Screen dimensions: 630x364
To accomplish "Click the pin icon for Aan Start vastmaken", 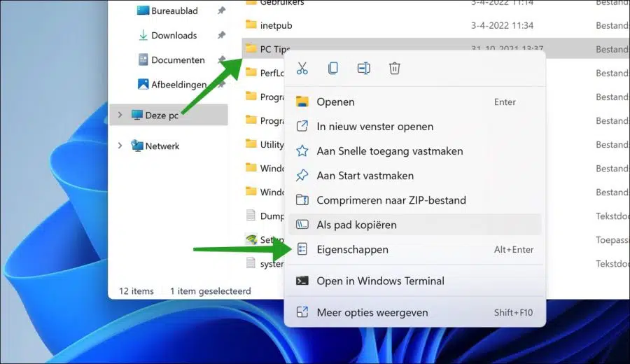I will 302,176.
